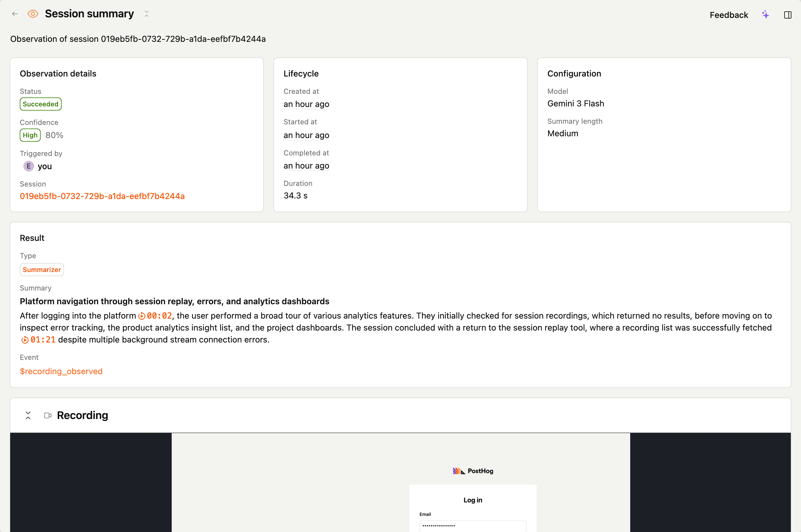Click the orange eye icon beside Session summary
The width and height of the screenshot is (801, 532).
(x=33, y=14)
